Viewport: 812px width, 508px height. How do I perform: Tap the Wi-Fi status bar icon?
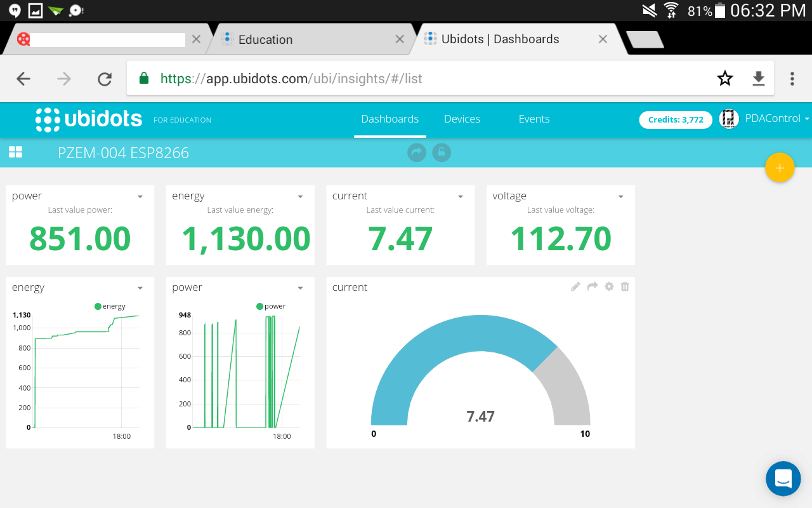click(x=671, y=10)
